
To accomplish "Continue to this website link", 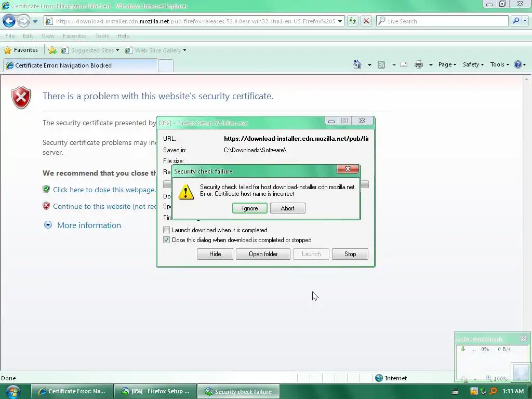I will coord(104,206).
